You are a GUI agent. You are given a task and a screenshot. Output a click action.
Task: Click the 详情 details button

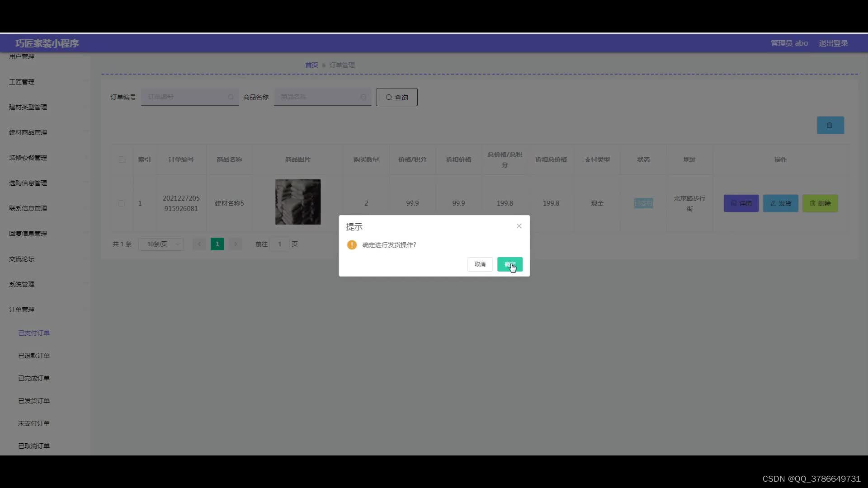741,203
